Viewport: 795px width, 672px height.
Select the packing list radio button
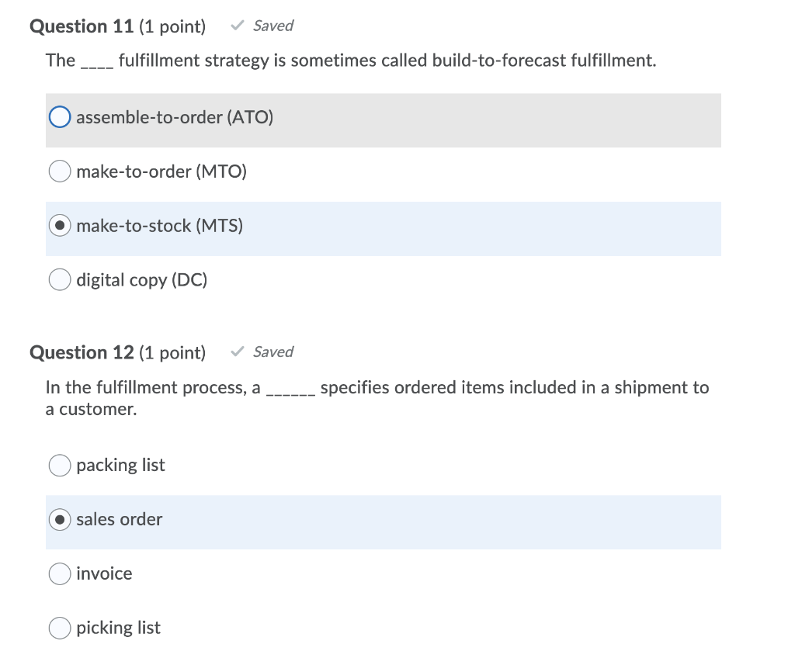click(x=59, y=465)
